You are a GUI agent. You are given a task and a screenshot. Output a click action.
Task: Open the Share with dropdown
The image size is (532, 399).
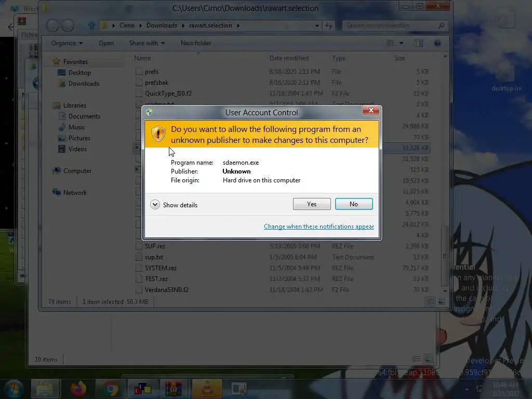(147, 43)
